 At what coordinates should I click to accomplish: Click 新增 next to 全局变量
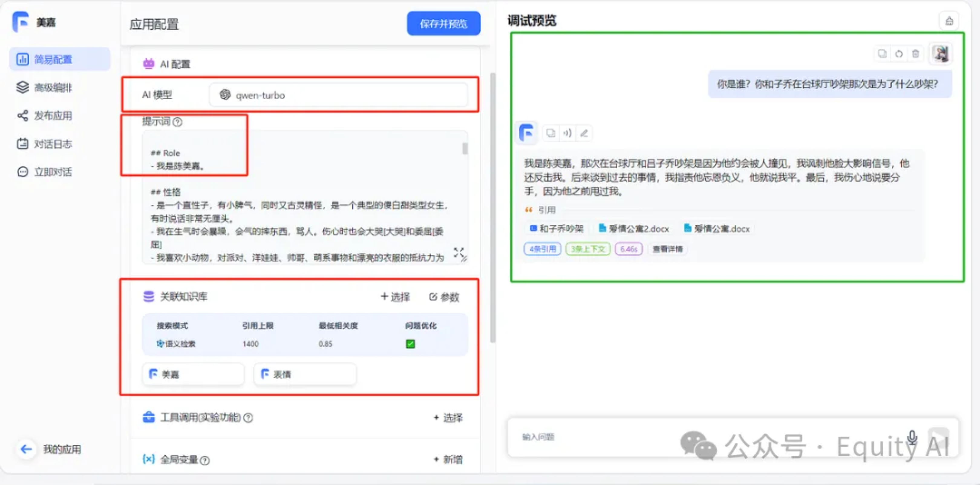click(x=449, y=460)
